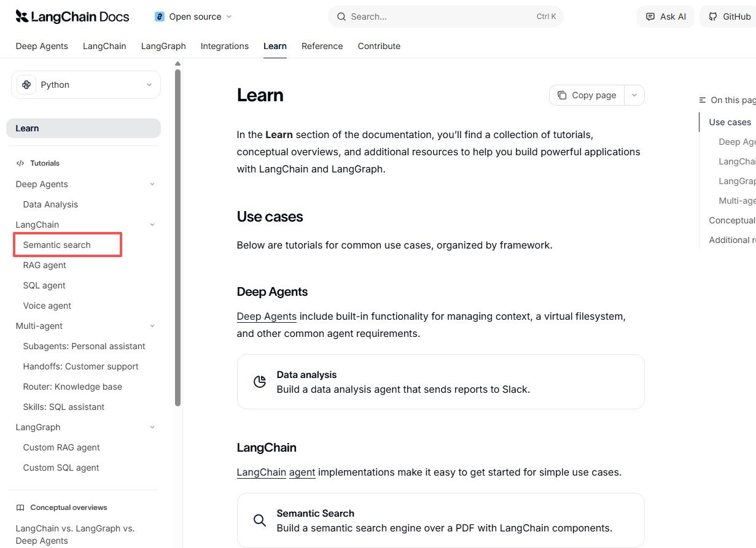The image size is (756, 548).
Task: Open the Contribute tab
Action: click(x=379, y=46)
